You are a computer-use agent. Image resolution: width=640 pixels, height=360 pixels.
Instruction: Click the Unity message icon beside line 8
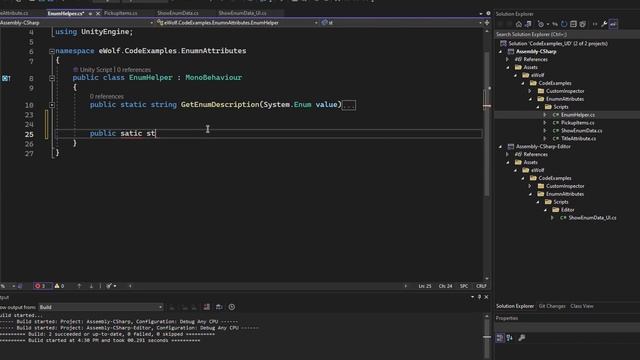point(6,78)
